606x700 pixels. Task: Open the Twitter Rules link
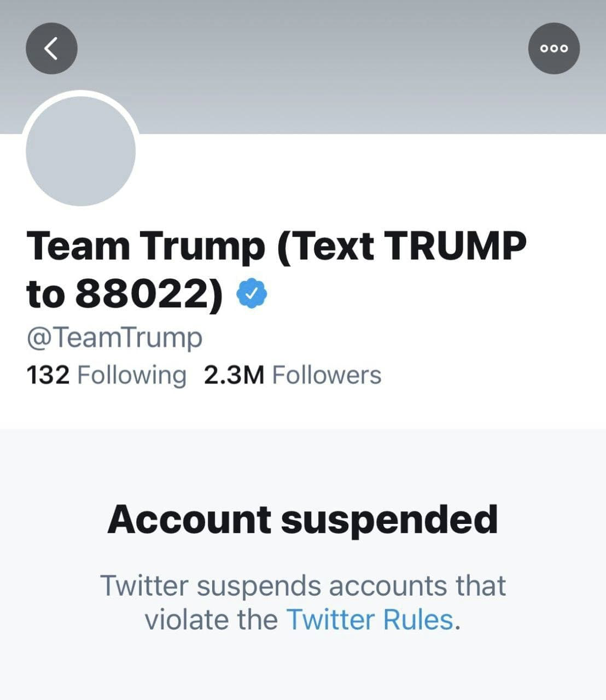pyautogui.click(x=370, y=620)
